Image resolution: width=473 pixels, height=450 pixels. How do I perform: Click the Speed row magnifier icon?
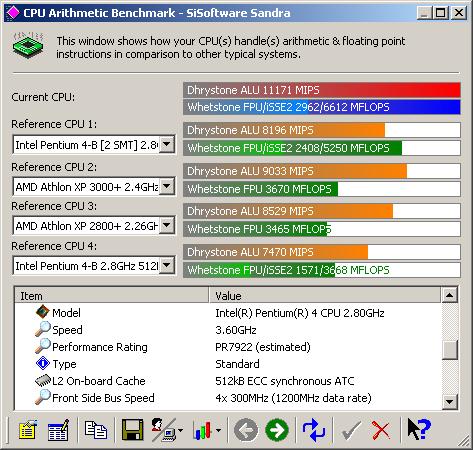click(43, 329)
